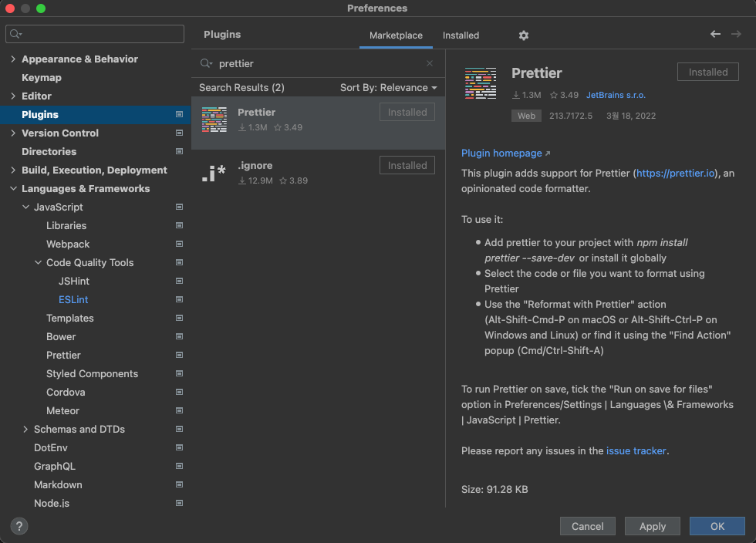Click project-level icon beside Version Control
Screen dimensions: 756x543
(179, 133)
